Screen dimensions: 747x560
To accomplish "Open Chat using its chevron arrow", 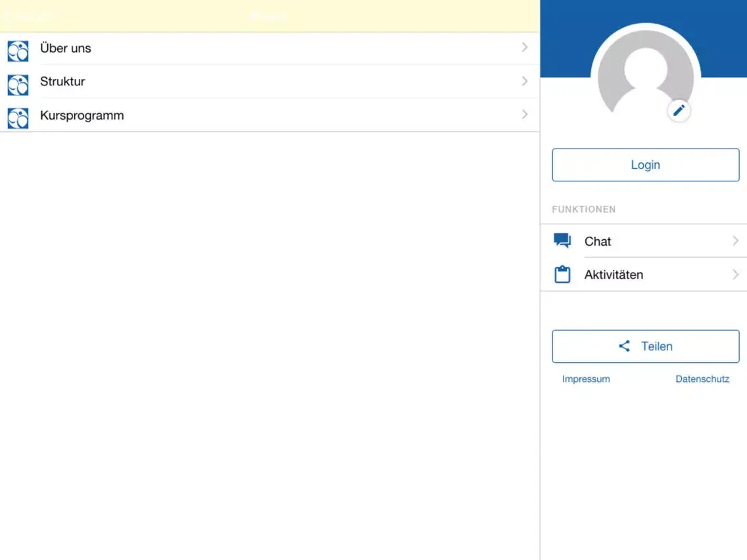I will (x=736, y=241).
